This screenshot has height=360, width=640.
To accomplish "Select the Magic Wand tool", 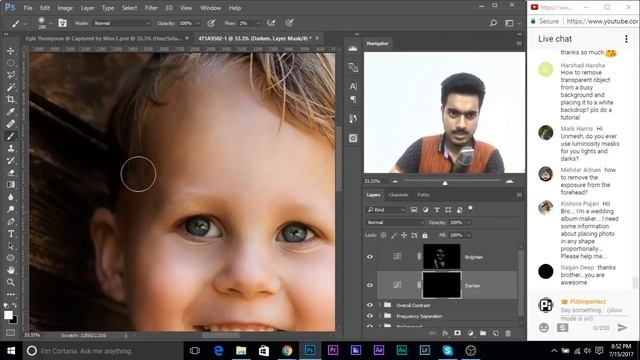I will 11,87.
